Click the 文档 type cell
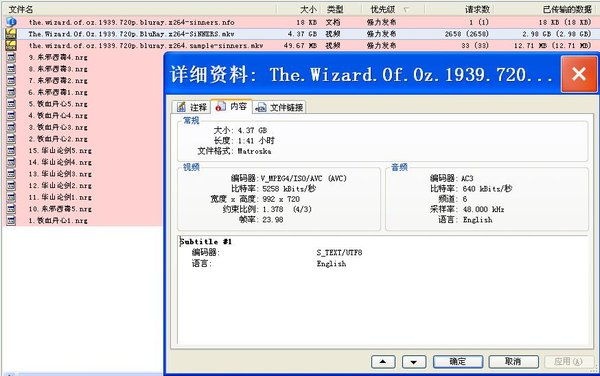 pyautogui.click(x=333, y=22)
